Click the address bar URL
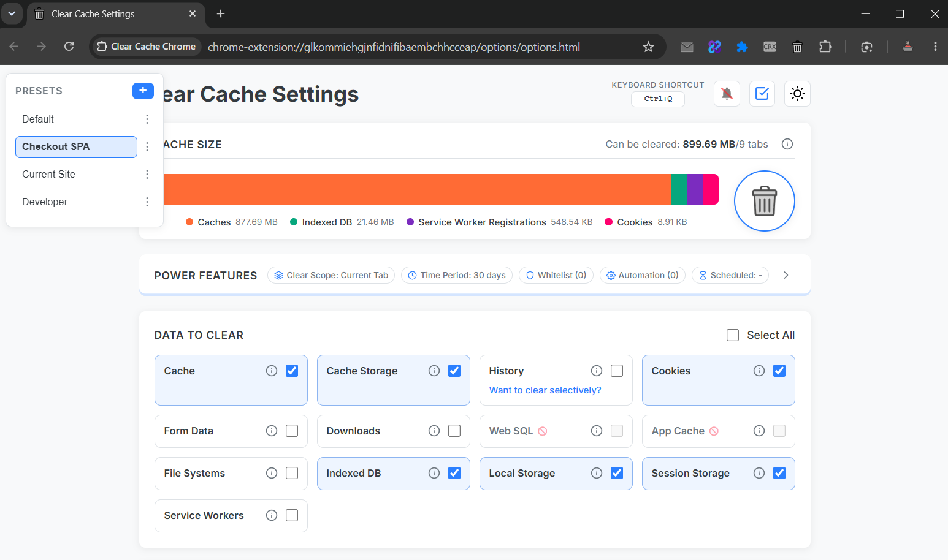The image size is (948, 560). tap(394, 47)
